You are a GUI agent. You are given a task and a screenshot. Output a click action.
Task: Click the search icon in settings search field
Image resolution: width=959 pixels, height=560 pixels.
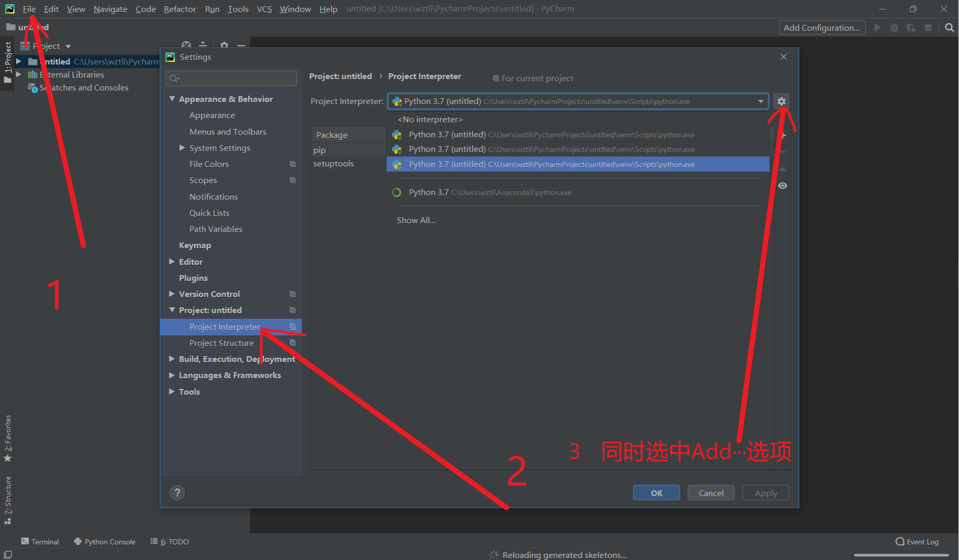click(x=174, y=79)
